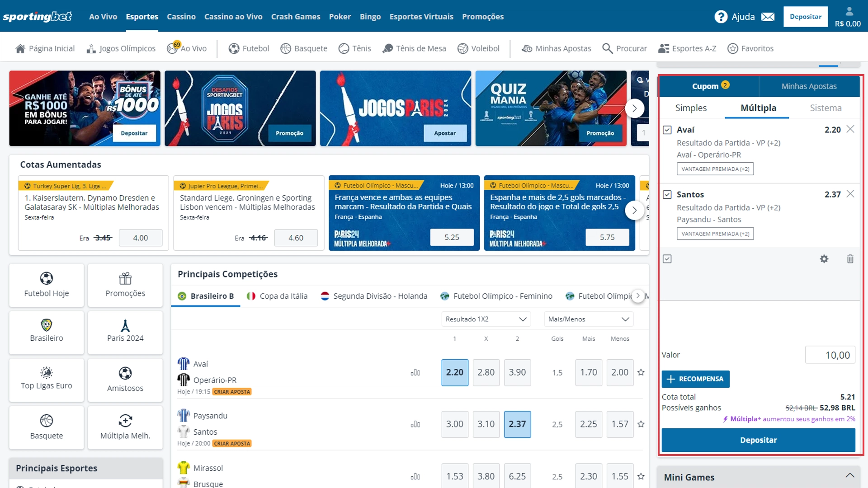Viewport: 868px width, 488px height.
Task: Open the Mais/Menos dropdown
Action: click(588, 319)
